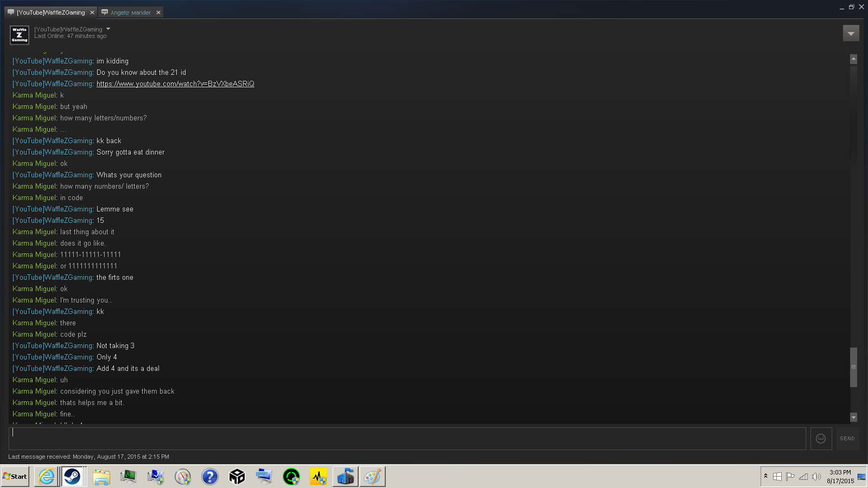
Task: Close the Angela Mander chat tab
Action: click(x=158, y=12)
